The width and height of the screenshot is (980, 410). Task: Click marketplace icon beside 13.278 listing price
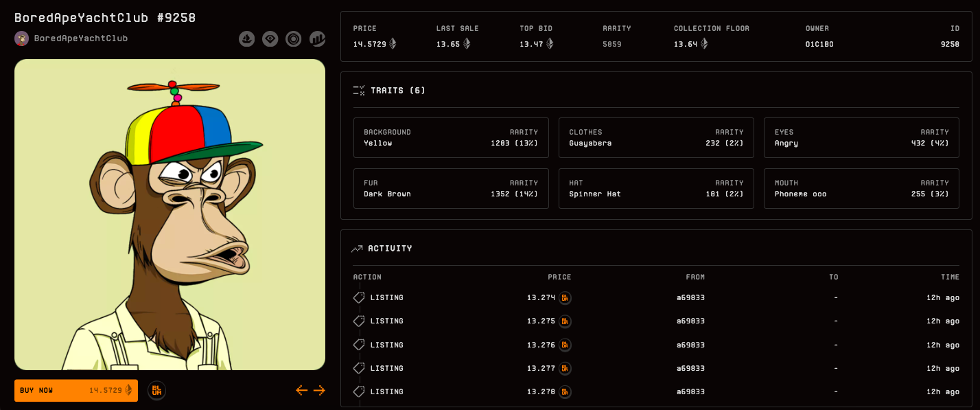coord(565,391)
